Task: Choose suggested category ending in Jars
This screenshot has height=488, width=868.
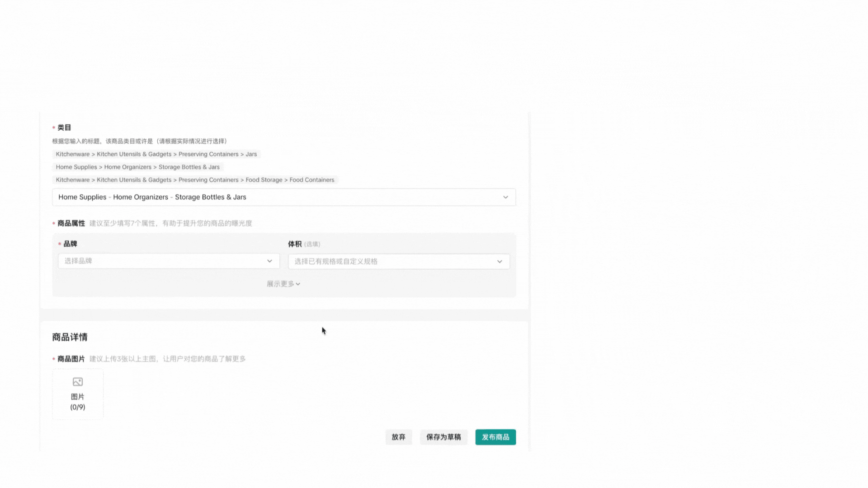Action: [156, 154]
